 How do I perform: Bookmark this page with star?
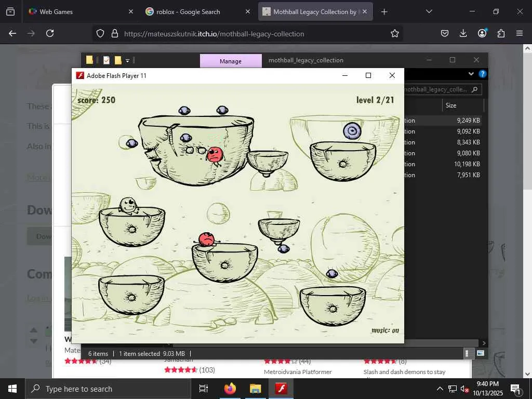click(x=395, y=33)
